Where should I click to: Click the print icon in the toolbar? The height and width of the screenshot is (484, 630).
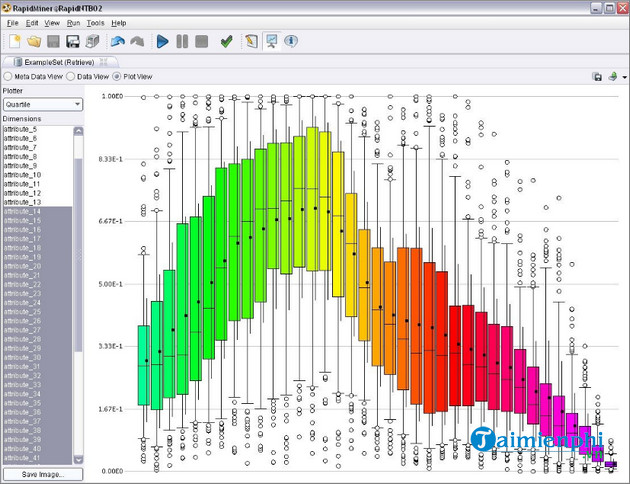point(92,41)
